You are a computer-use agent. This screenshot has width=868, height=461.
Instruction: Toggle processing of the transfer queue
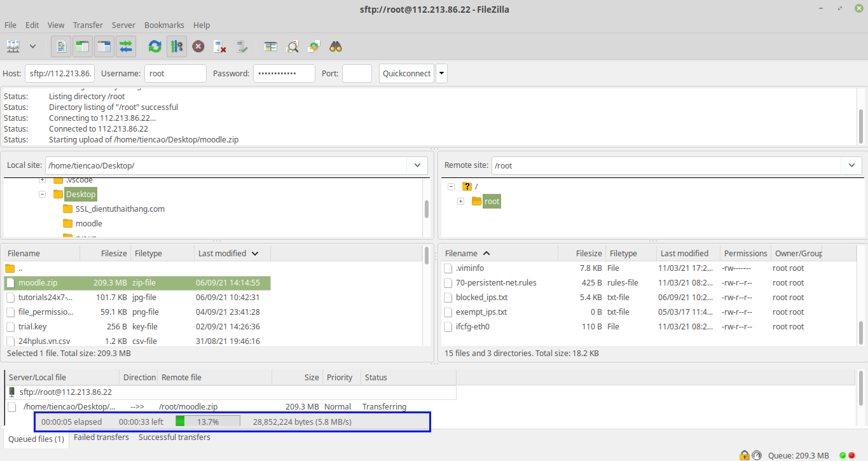pos(177,46)
